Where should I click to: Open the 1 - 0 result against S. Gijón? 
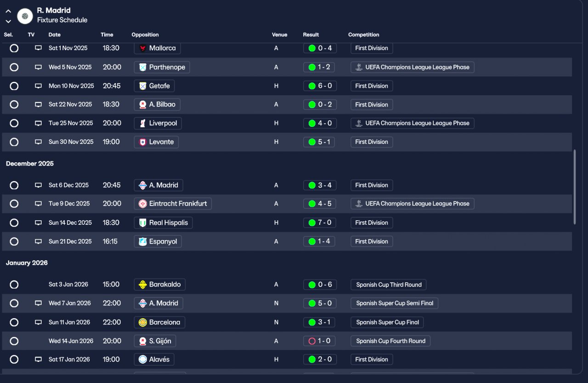tap(320, 341)
